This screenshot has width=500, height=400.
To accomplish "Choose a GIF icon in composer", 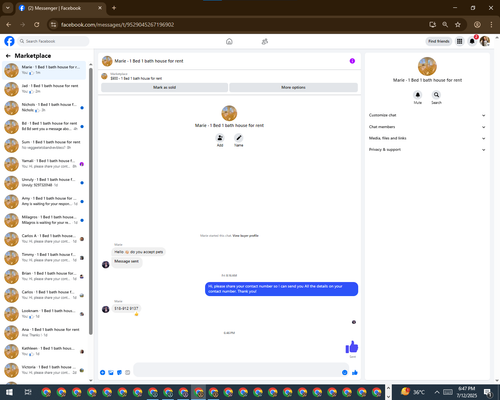I will click(128, 372).
